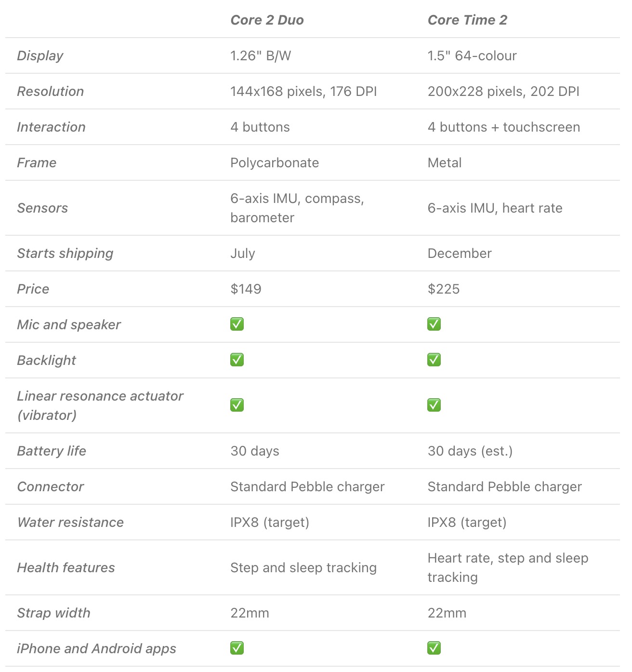Image resolution: width=632 pixels, height=672 pixels.
Task: Click the Core Time 2 vibrator checkmark
Action: [434, 405]
